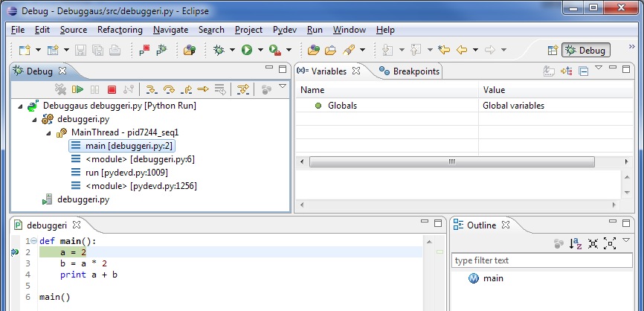Click the Open Type folder icon
The width and height of the screenshot is (644, 311).
314,50
